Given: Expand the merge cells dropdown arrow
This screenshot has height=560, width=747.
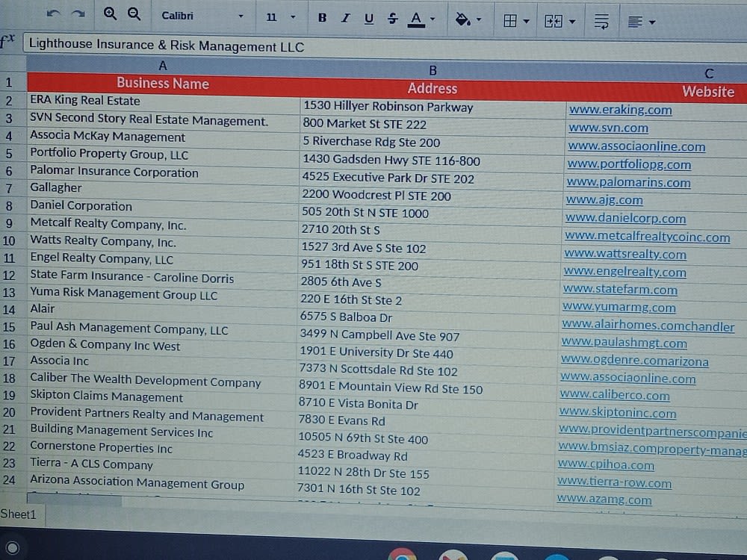Looking at the screenshot, I should pos(573,22).
